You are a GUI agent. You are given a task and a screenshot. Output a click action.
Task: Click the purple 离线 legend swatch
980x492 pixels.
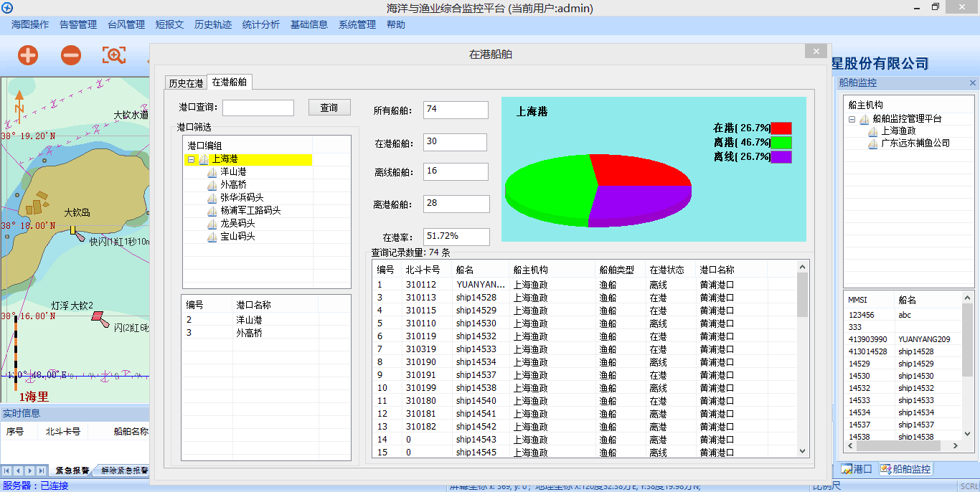[781, 157]
